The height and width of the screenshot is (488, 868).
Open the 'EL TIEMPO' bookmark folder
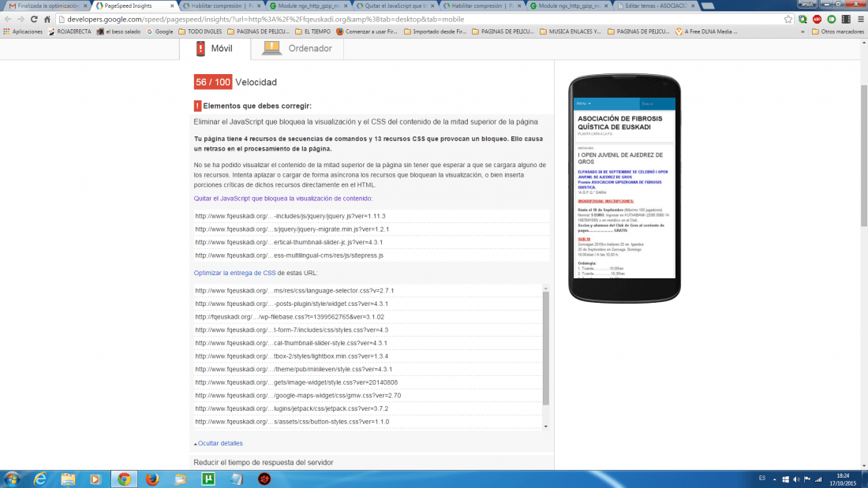[312, 32]
